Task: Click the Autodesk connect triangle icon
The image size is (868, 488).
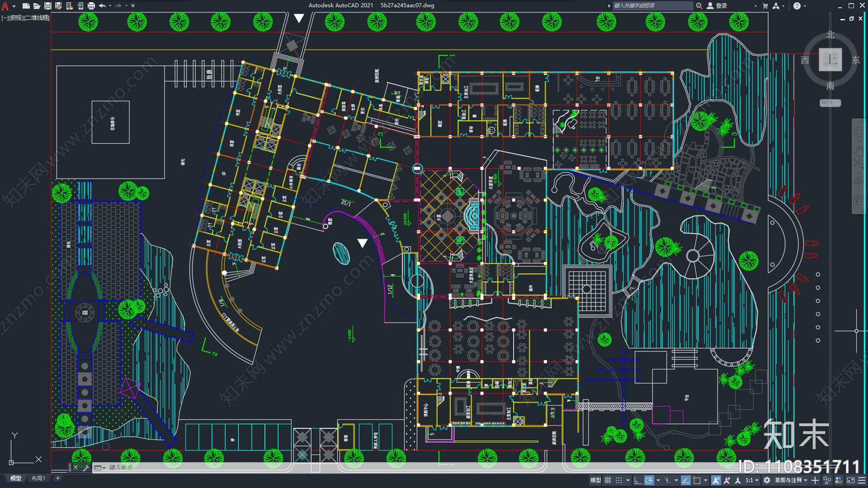Action: point(776,5)
